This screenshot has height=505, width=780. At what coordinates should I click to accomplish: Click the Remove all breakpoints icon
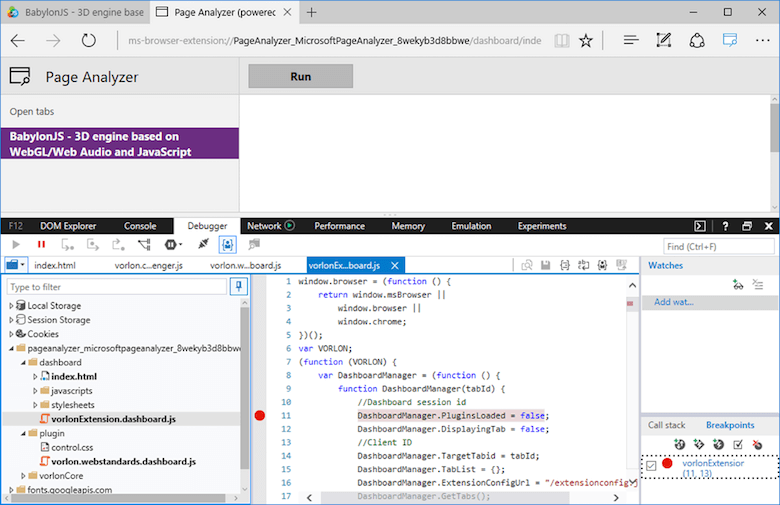pyautogui.click(x=757, y=444)
